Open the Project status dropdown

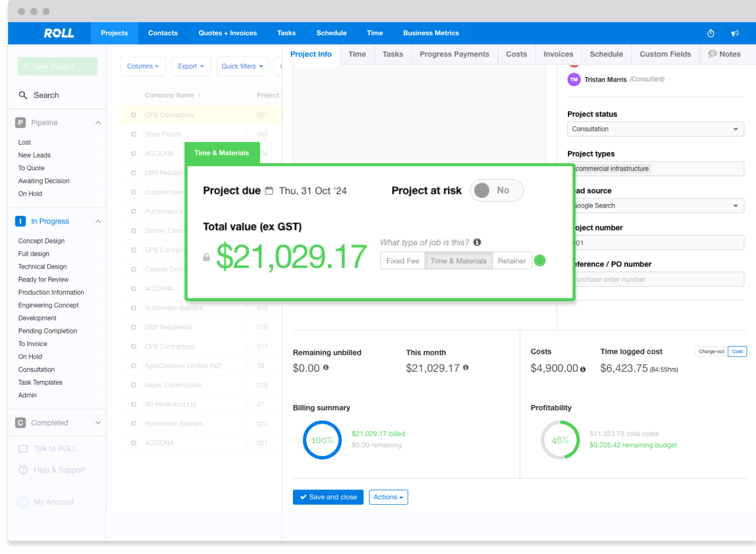pyautogui.click(x=655, y=129)
